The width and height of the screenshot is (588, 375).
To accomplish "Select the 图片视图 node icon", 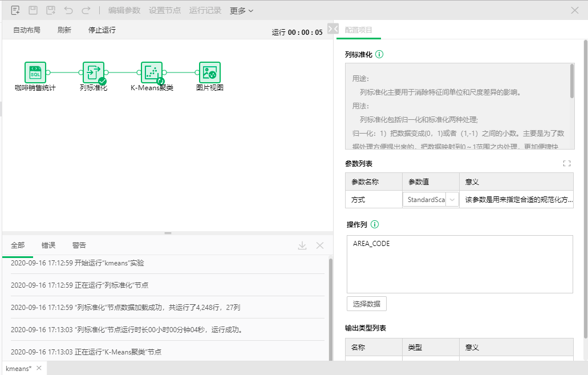I will [210, 72].
